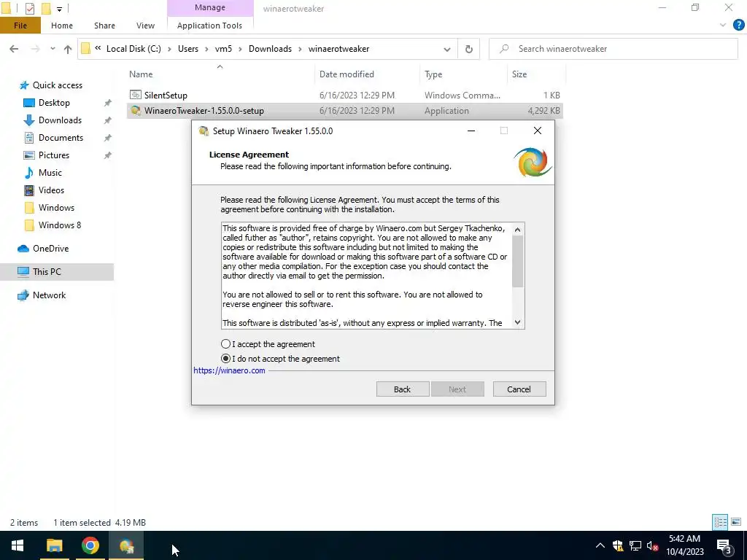Click the volume tray icon
Screen dimensions: 747x560
pyautogui.click(x=652, y=545)
